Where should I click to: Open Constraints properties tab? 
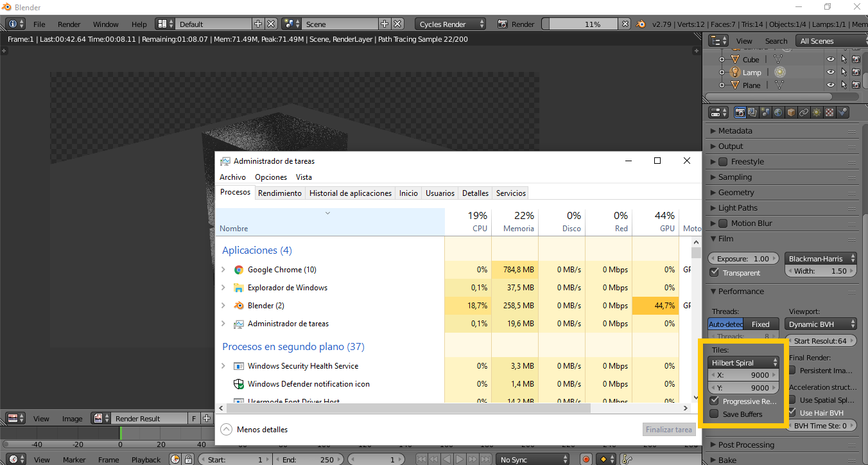pos(804,112)
